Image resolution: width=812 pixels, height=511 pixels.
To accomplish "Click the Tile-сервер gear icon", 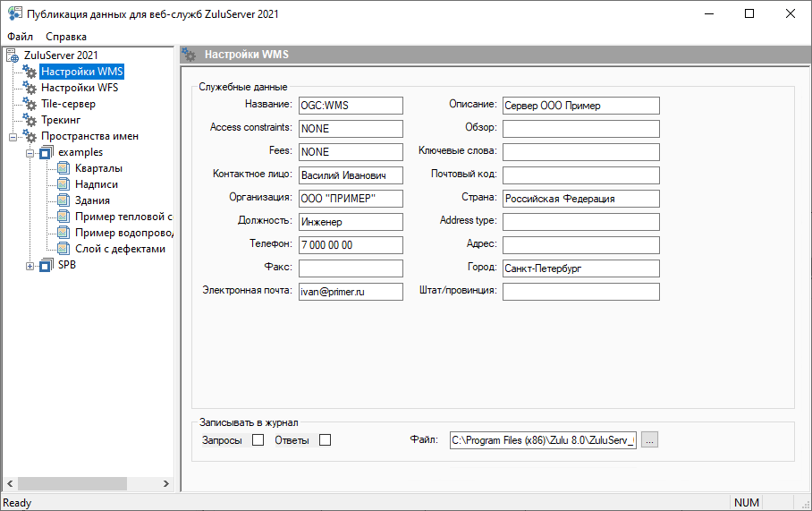I will tap(30, 104).
